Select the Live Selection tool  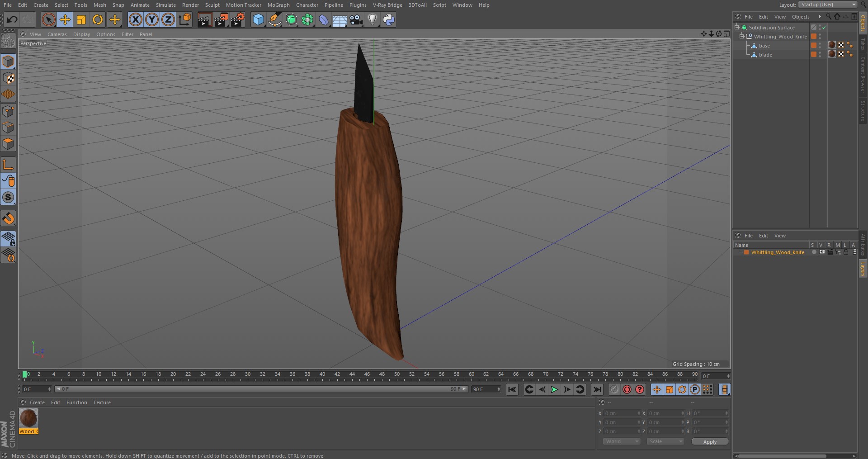click(48, 19)
